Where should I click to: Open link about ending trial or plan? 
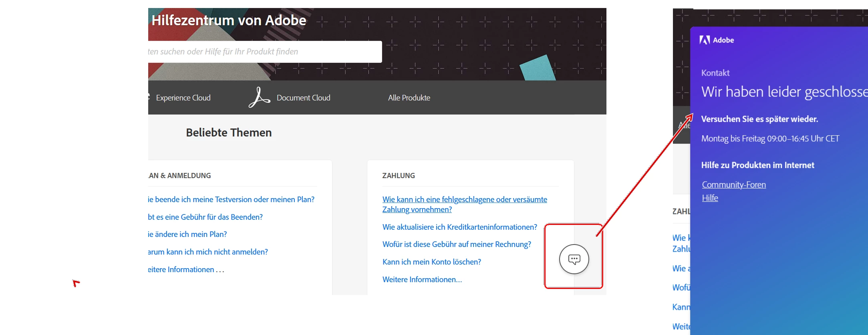click(x=231, y=199)
